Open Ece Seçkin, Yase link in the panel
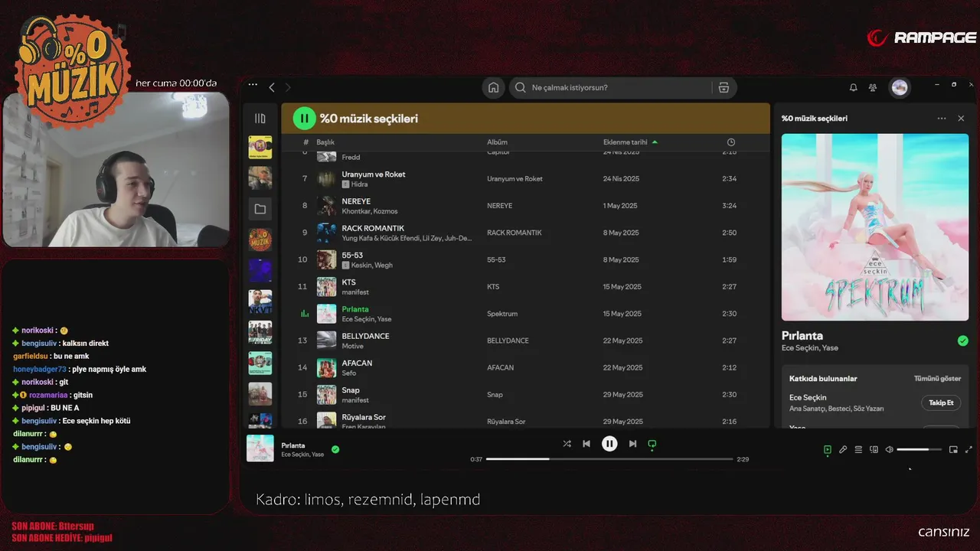Viewport: 980px width, 551px height. pos(809,347)
